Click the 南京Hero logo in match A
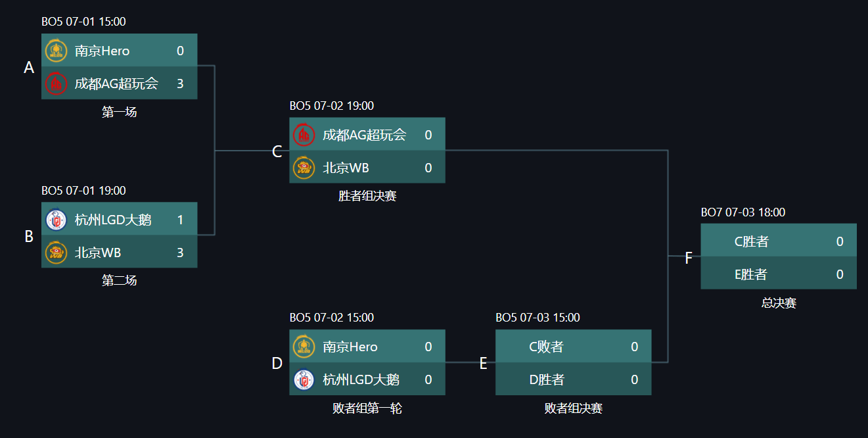868x438 pixels. point(56,51)
